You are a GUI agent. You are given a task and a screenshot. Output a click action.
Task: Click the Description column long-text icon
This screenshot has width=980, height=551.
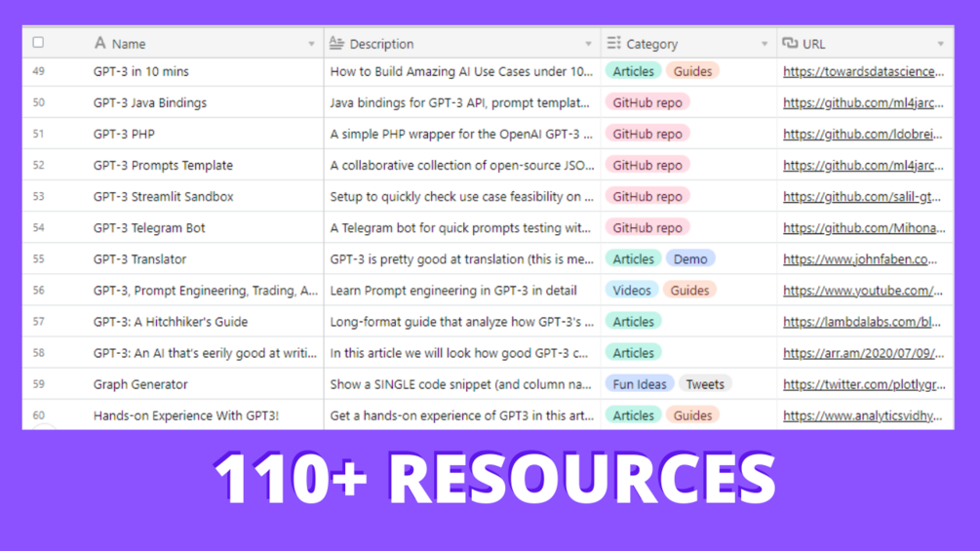point(336,43)
